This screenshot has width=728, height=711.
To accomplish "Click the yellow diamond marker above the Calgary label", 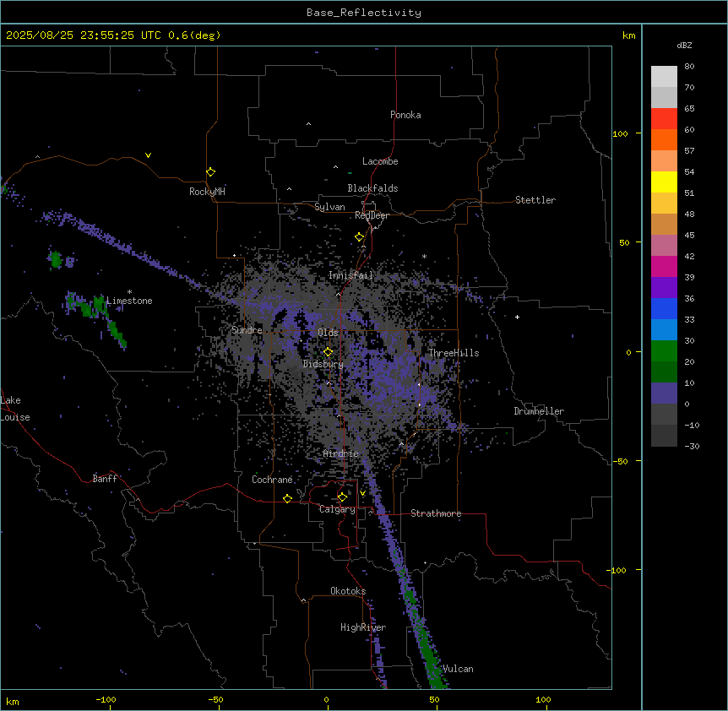I will [342, 497].
